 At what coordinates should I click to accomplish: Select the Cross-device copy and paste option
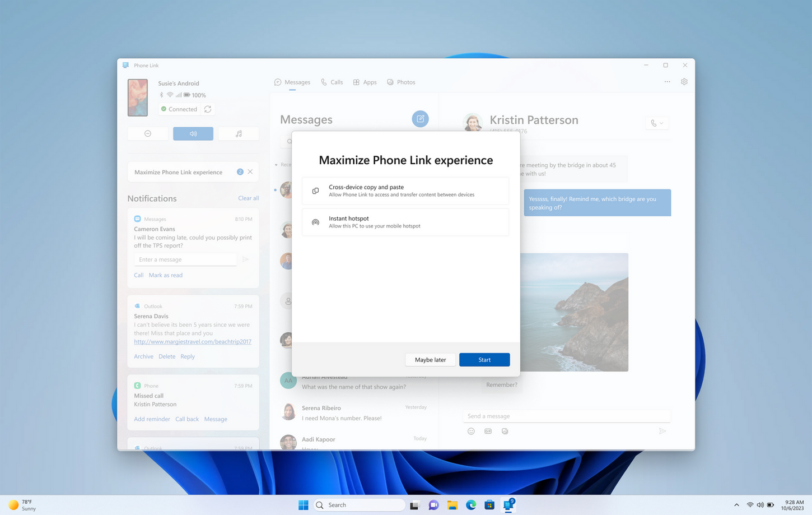405,191
